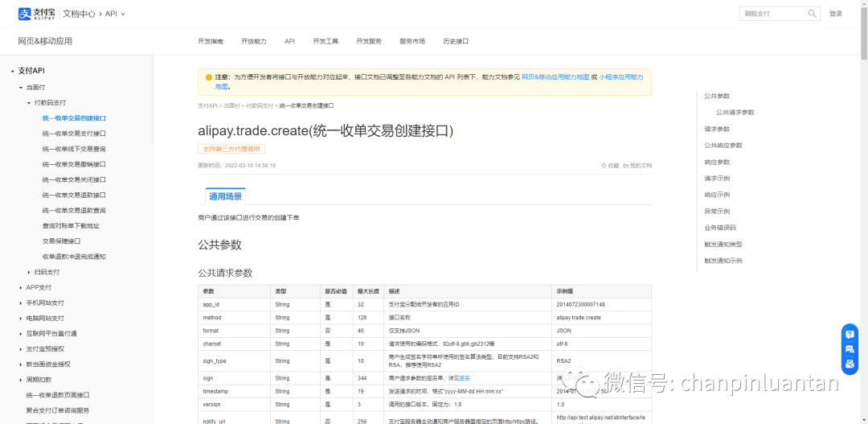Select 统一收单交易支付接口 in sidebar
The height and width of the screenshot is (424, 868).
point(74,134)
